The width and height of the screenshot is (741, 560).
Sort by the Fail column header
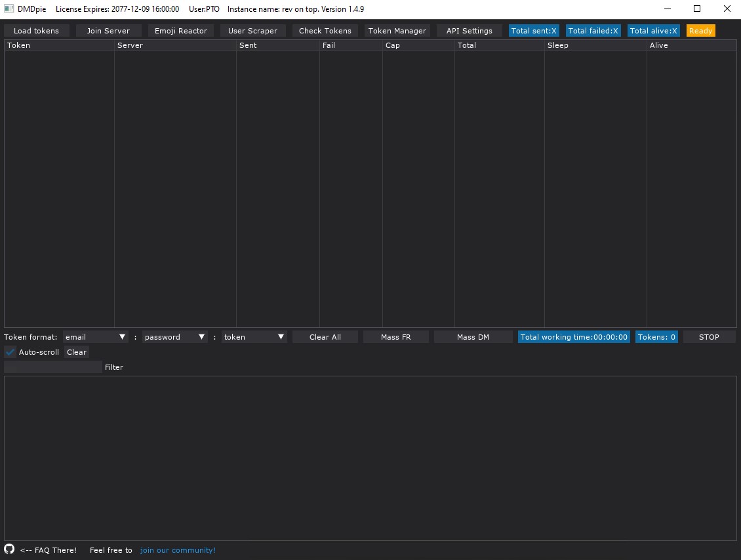click(x=351, y=45)
